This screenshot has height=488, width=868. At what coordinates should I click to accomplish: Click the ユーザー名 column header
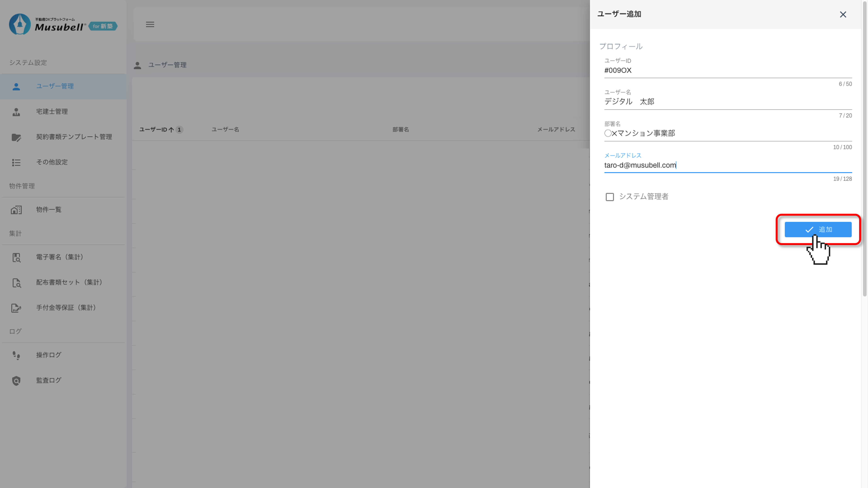[225, 130]
